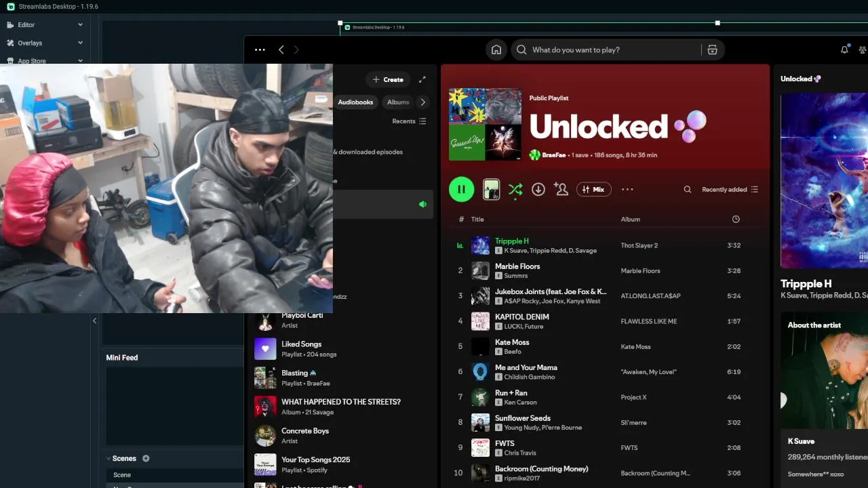The image size is (868, 488).
Task: Collapse the Streamlabs side panel arrow
Action: [94, 321]
